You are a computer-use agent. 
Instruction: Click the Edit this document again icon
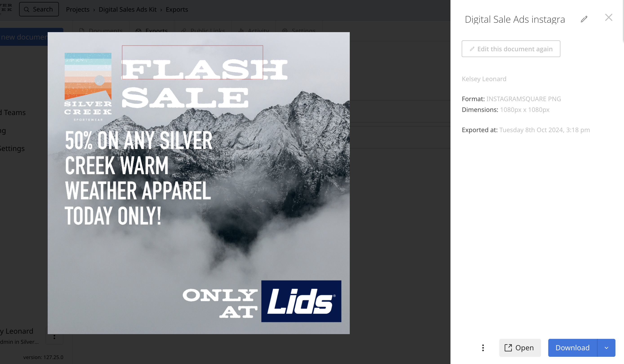click(472, 49)
